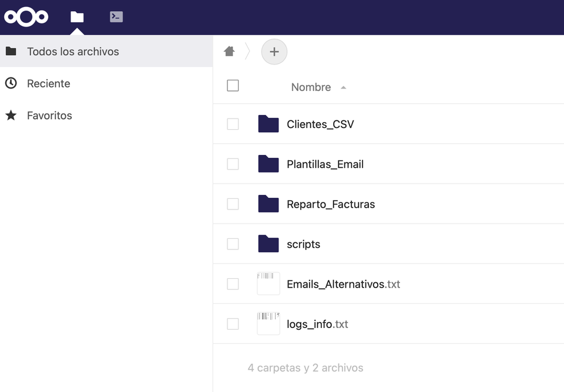Open the terminal app icon in top bar
The height and width of the screenshot is (392, 564).
[x=116, y=17]
